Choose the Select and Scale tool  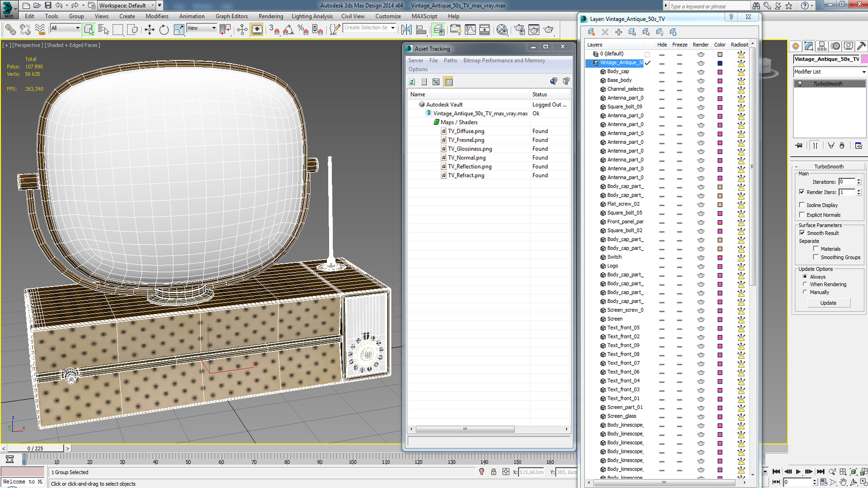[179, 30]
